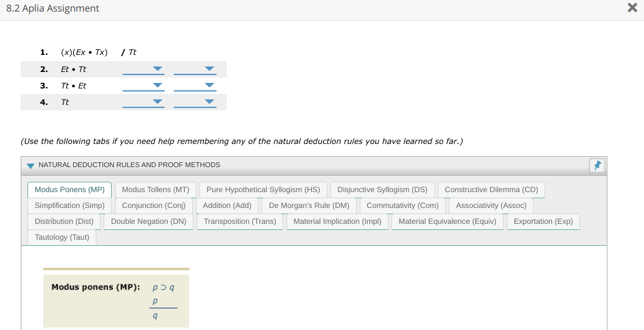Screen dimensions: 644x330
Task: Click the Et • Tt formula on line 2
Action: [74, 69]
